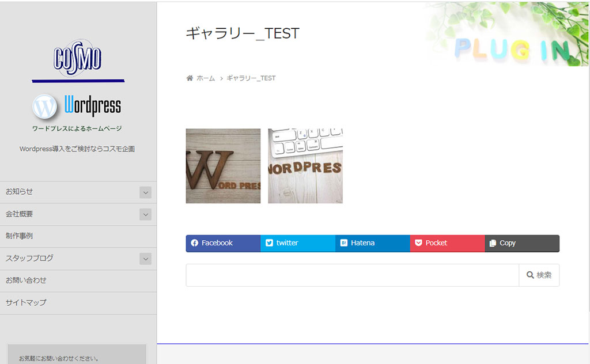Viewport: 590px width, 364px height.
Task: Expand the スタッフブログ submenu arrow
Action: [145, 259]
